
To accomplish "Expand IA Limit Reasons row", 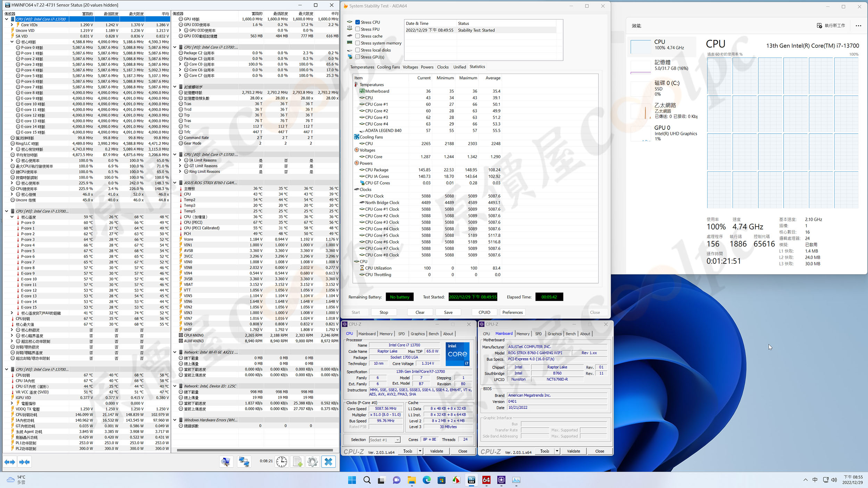I will tap(180, 160).
